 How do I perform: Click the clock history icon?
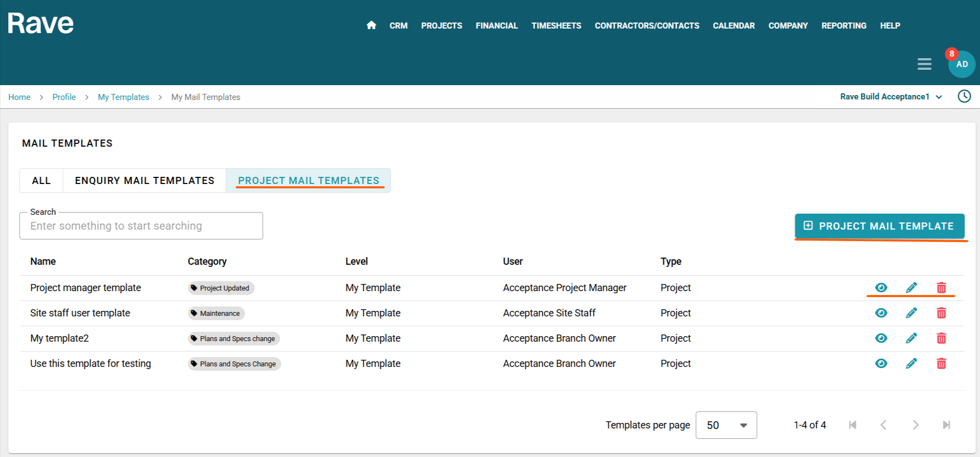[964, 97]
